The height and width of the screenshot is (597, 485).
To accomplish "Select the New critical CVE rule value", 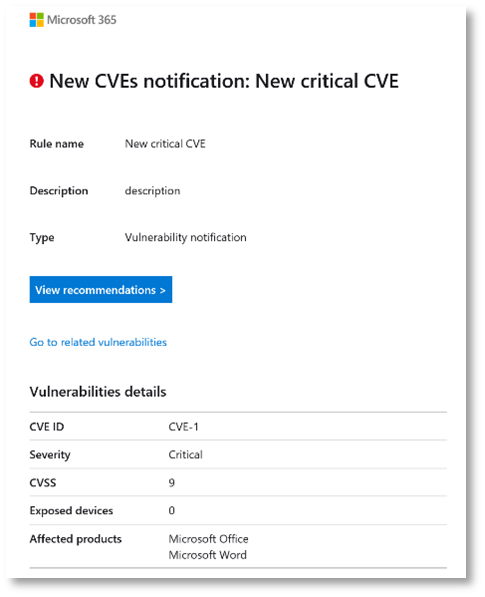I will click(x=165, y=144).
